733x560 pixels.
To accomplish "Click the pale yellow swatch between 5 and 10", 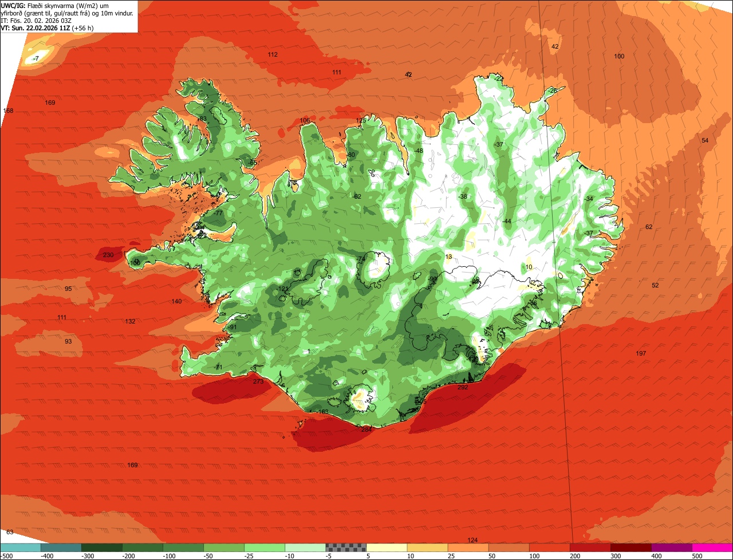I will click(386, 547).
